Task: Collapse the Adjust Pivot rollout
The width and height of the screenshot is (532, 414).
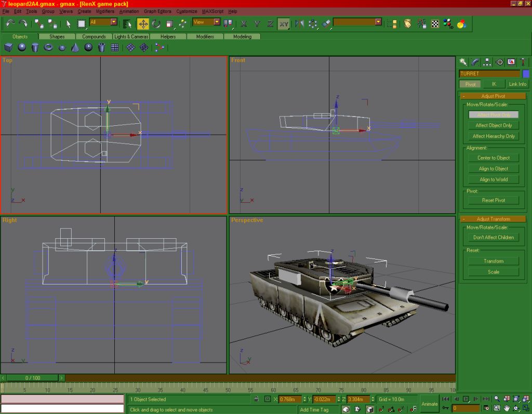Action: 493,96
